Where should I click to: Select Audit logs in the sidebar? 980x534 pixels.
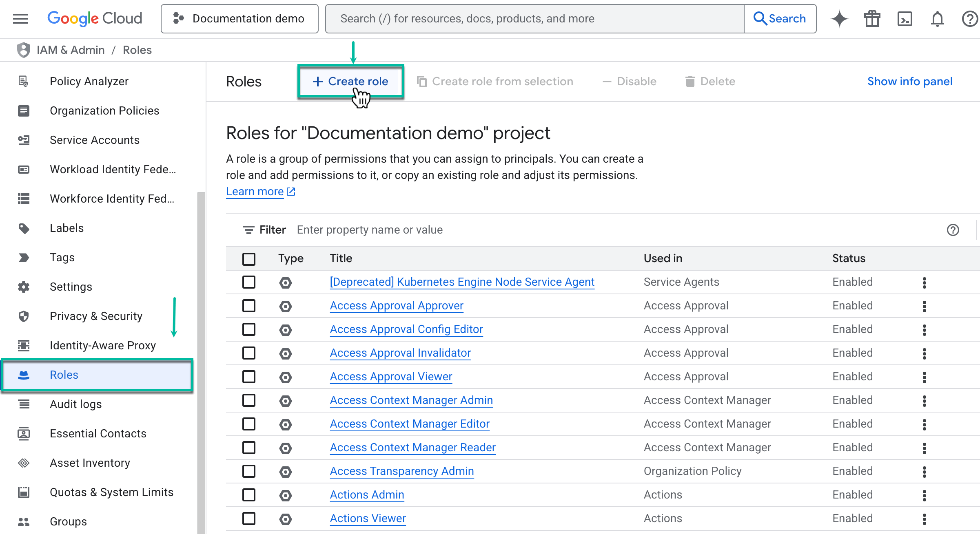coord(76,404)
